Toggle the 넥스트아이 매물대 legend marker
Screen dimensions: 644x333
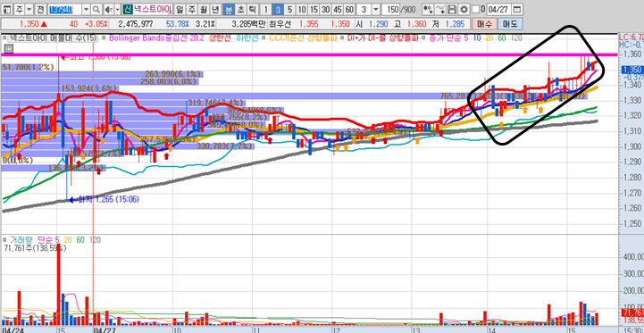(5, 37)
